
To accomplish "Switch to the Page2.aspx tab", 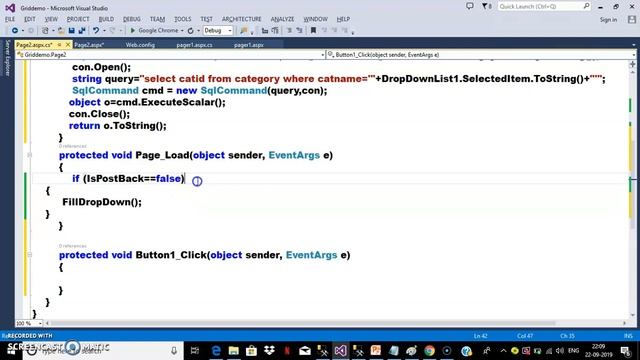I will (89, 45).
